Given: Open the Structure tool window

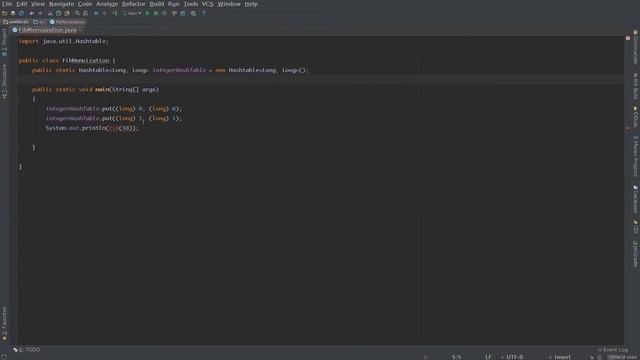Looking at the screenshot, I should click(4, 81).
